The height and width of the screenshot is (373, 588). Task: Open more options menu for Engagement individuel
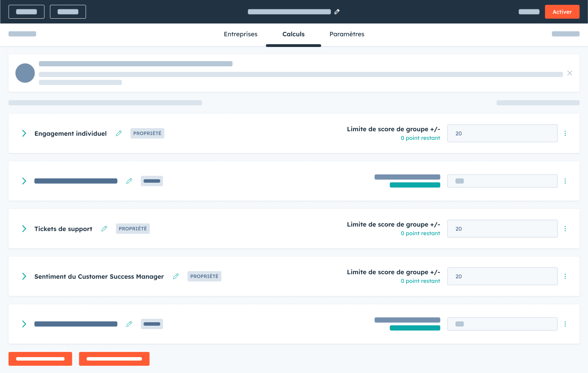(x=565, y=133)
